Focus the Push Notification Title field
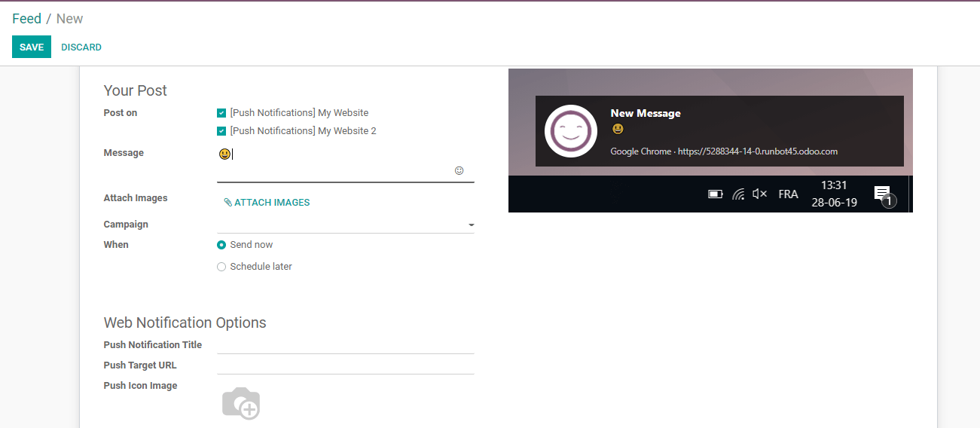 pos(345,345)
